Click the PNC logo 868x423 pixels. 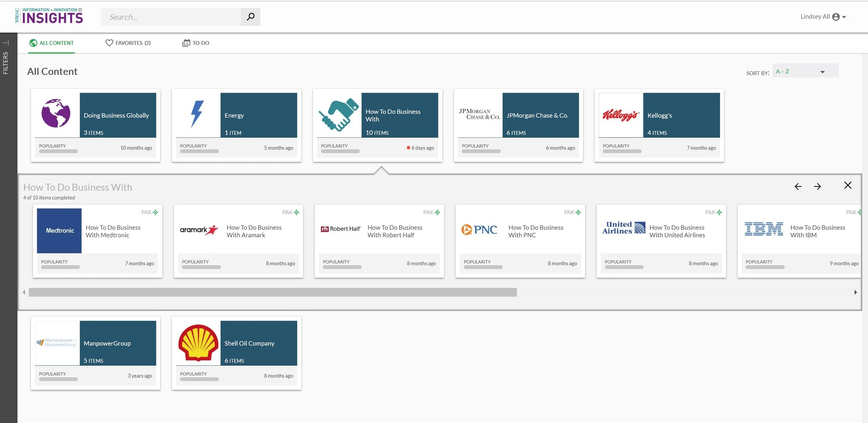point(479,230)
